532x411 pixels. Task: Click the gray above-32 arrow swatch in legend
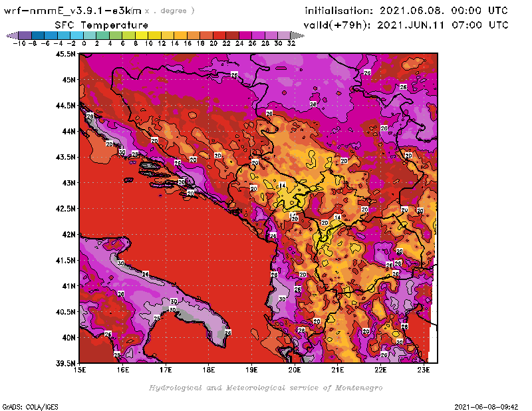pyautogui.click(x=297, y=35)
